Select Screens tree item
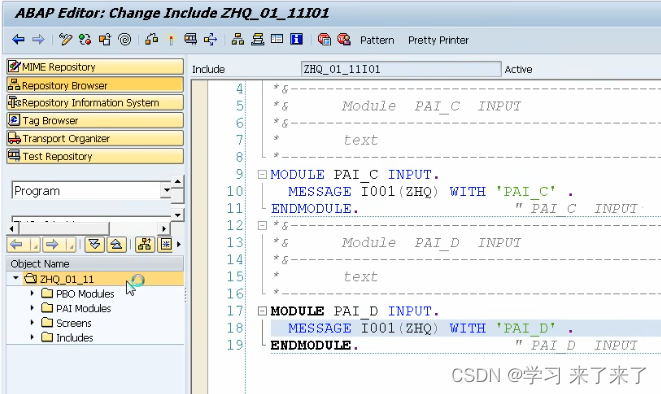 coord(74,323)
